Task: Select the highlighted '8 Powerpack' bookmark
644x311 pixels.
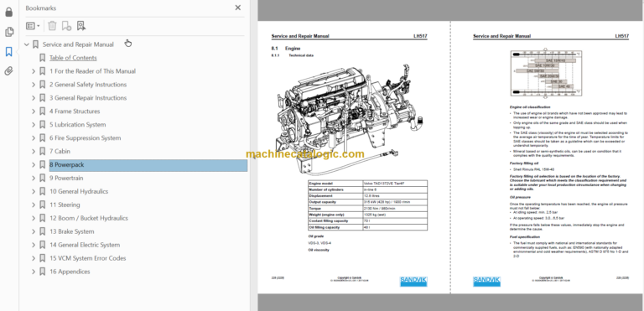Action: 148,165
